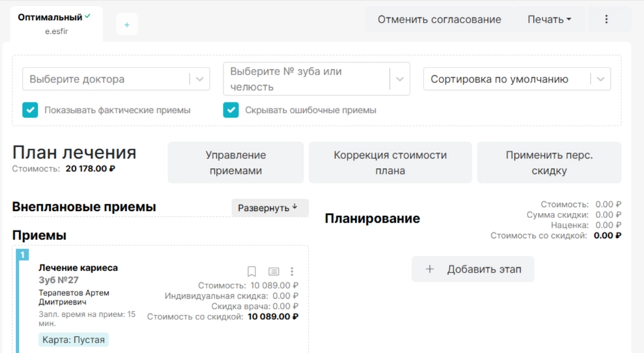Click Коррекция стоимости плана button
The height and width of the screenshot is (353, 644).
pyautogui.click(x=390, y=163)
